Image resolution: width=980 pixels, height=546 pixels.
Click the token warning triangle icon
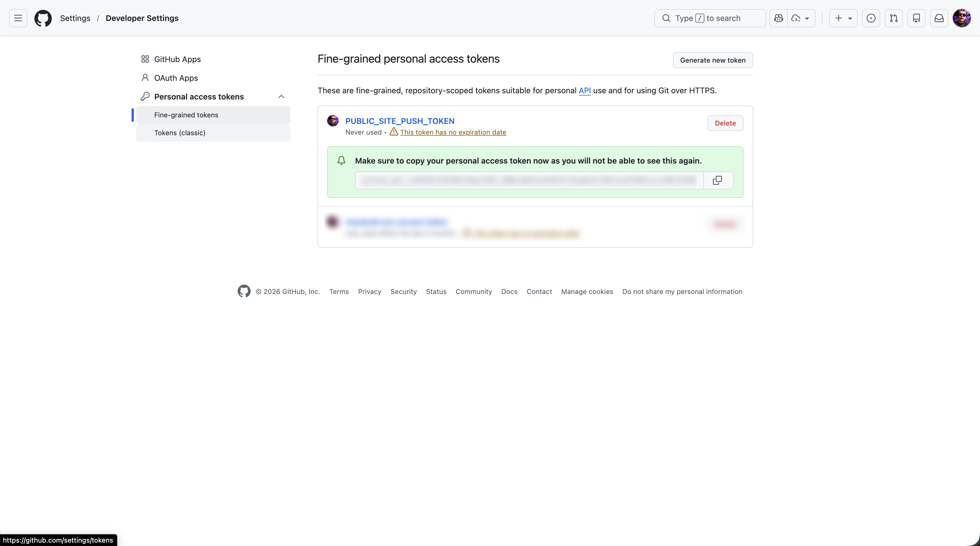[394, 132]
